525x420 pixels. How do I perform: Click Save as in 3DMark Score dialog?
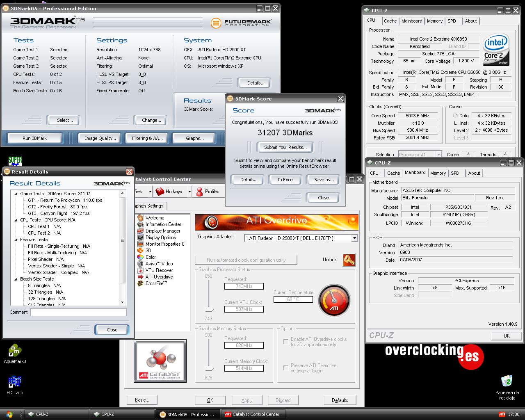[x=323, y=180]
